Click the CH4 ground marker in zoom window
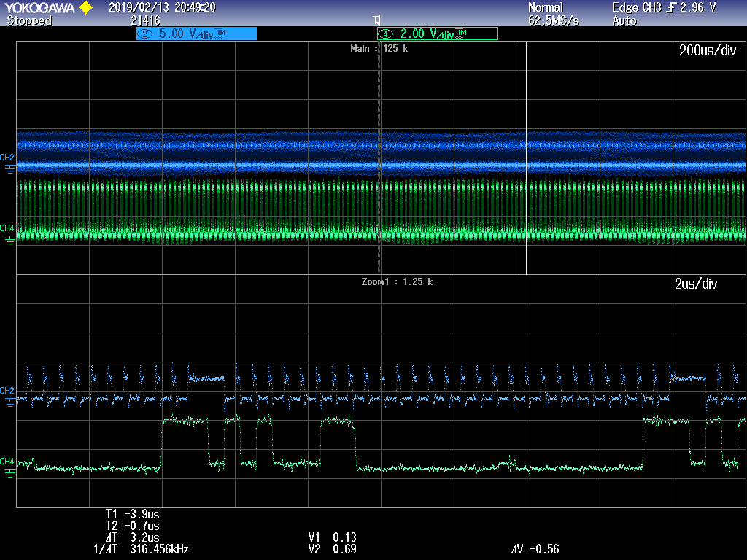 point(9,467)
